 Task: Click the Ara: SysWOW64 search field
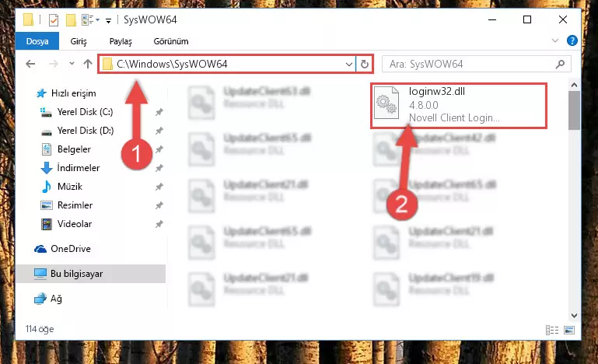click(469, 64)
